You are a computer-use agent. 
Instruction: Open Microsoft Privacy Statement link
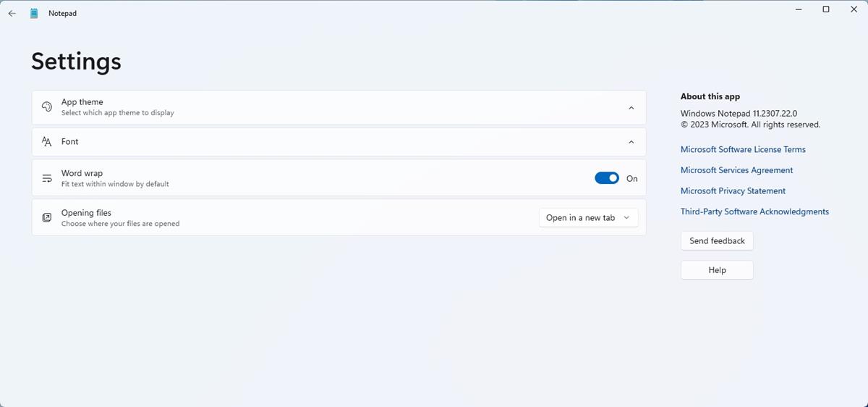(x=733, y=191)
